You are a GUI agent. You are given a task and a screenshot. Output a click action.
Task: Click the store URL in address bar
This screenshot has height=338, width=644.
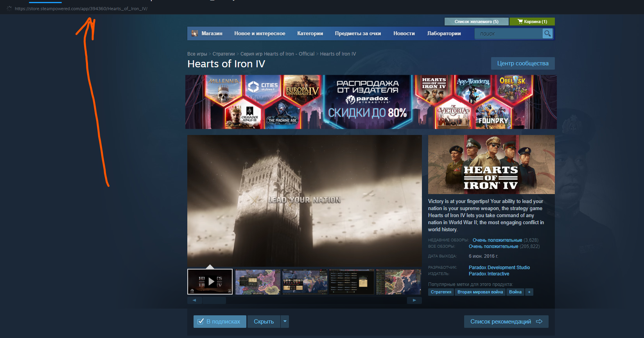point(81,9)
